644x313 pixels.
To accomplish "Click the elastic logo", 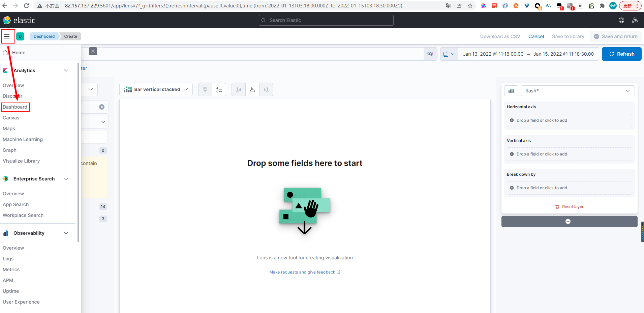I will pyautogui.click(x=19, y=20).
